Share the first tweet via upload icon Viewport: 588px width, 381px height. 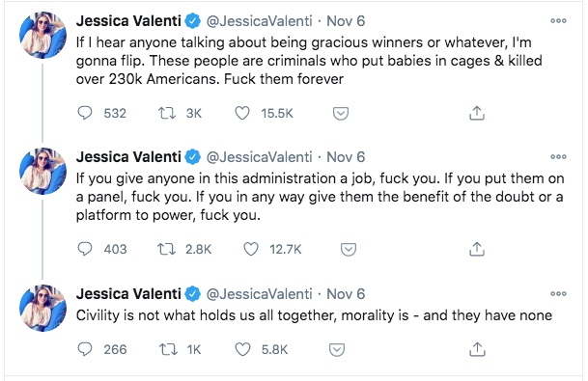pyautogui.click(x=477, y=113)
